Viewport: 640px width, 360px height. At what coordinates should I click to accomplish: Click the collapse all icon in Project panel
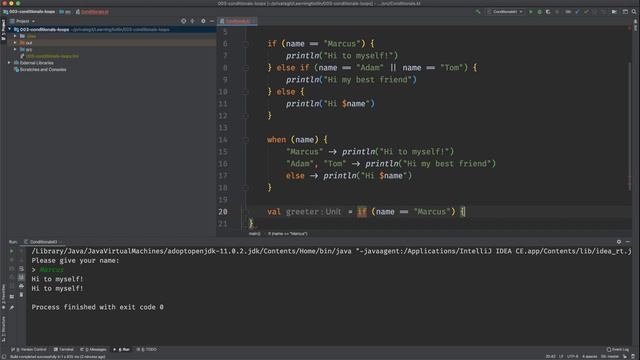[193, 21]
